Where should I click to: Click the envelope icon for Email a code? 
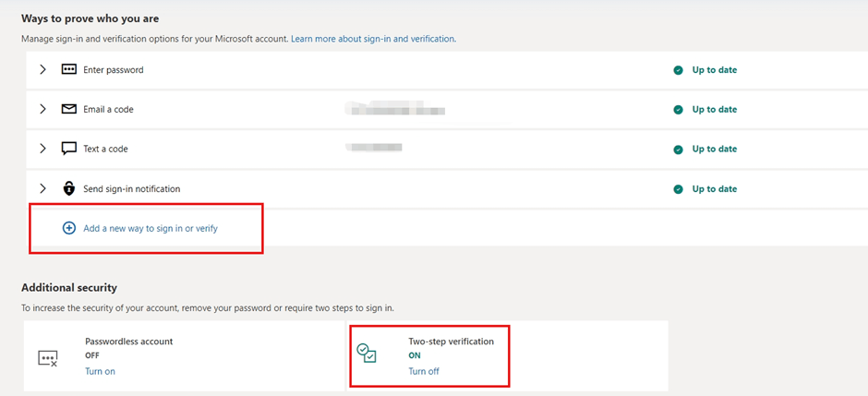point(68,109)
